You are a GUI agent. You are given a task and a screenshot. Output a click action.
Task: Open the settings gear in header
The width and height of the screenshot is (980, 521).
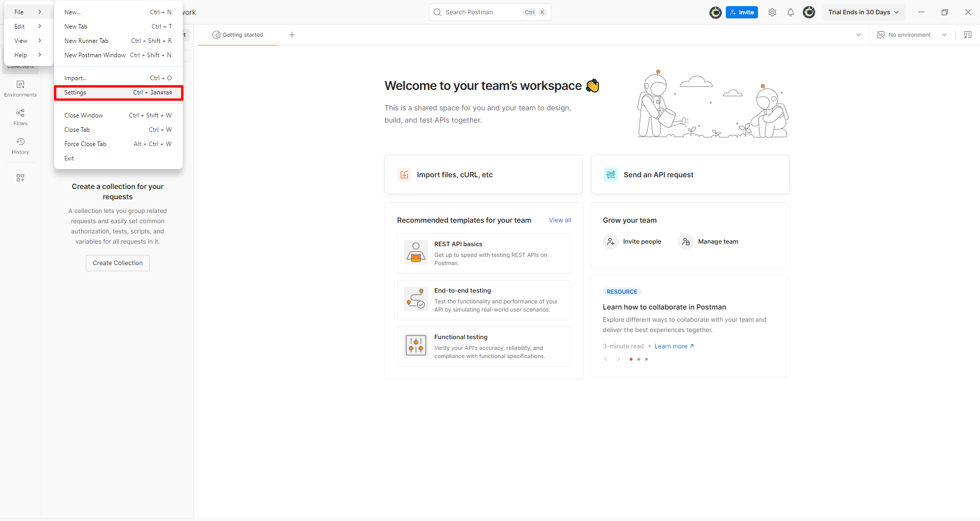click(772, 12)
